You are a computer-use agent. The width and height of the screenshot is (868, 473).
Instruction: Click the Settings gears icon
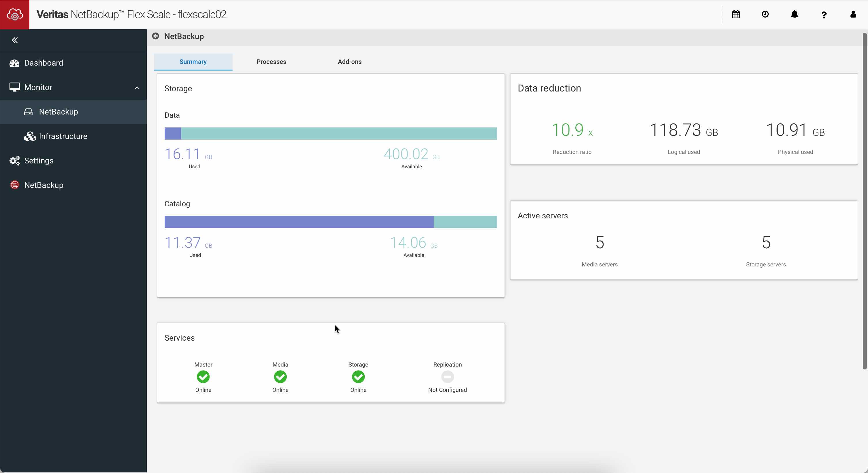[14, 161]
